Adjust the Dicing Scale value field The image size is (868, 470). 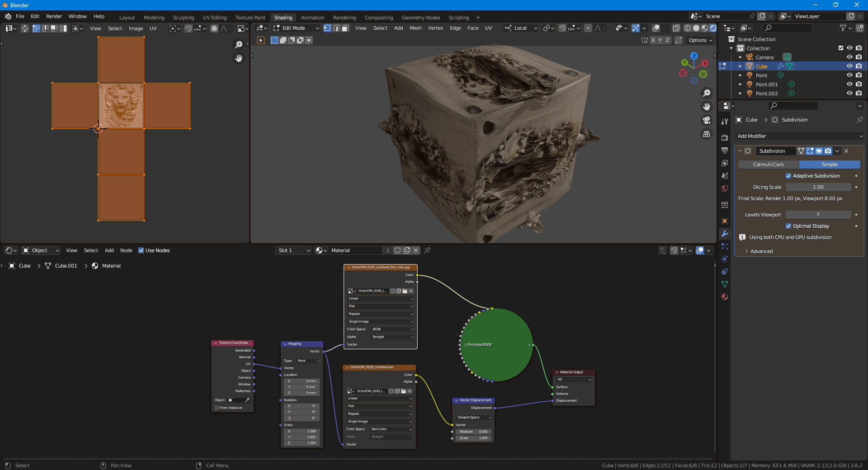(818, 187)
